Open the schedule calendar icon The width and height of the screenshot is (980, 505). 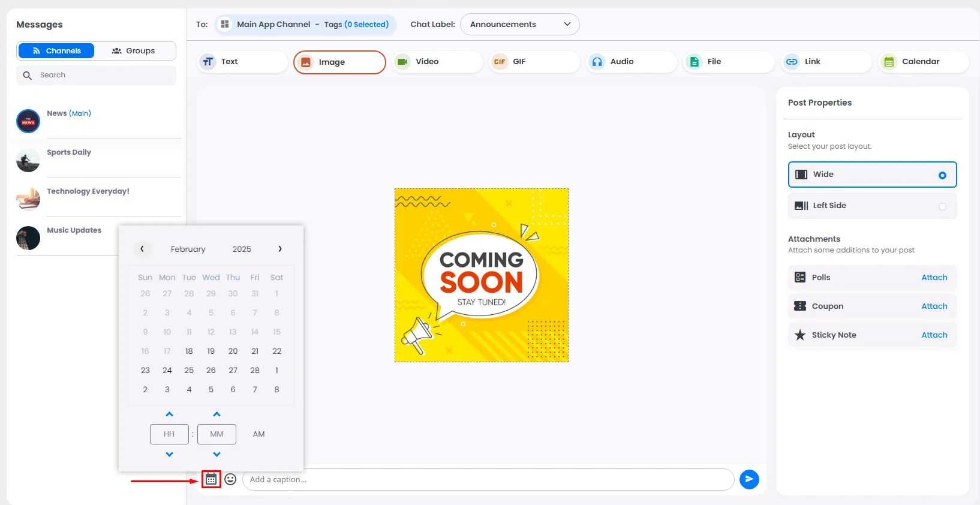[211, 479]
